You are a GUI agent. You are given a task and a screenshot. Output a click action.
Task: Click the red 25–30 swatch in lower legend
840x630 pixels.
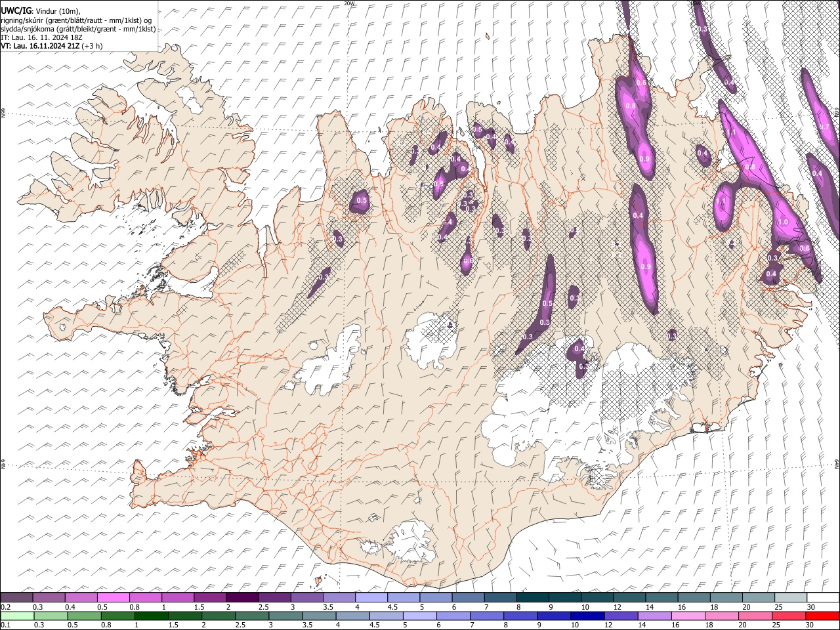[789, 616]
